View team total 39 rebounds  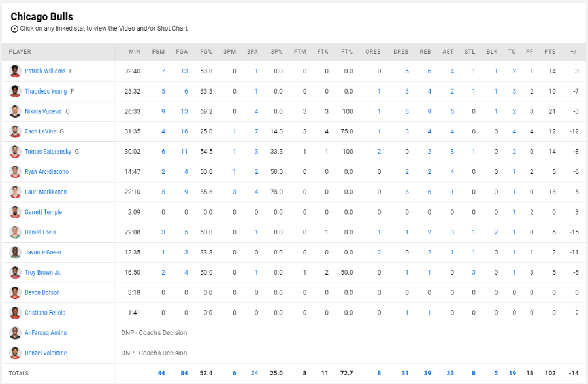pos(427,373)
